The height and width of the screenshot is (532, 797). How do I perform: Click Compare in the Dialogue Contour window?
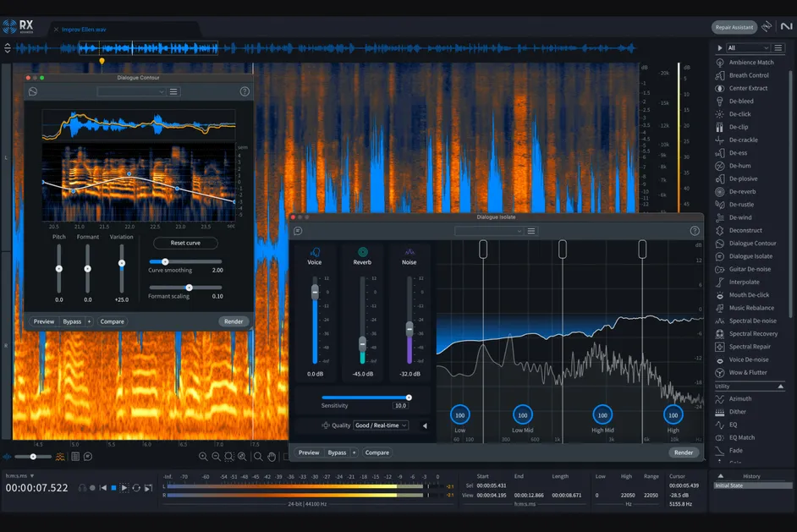point(112,321)
